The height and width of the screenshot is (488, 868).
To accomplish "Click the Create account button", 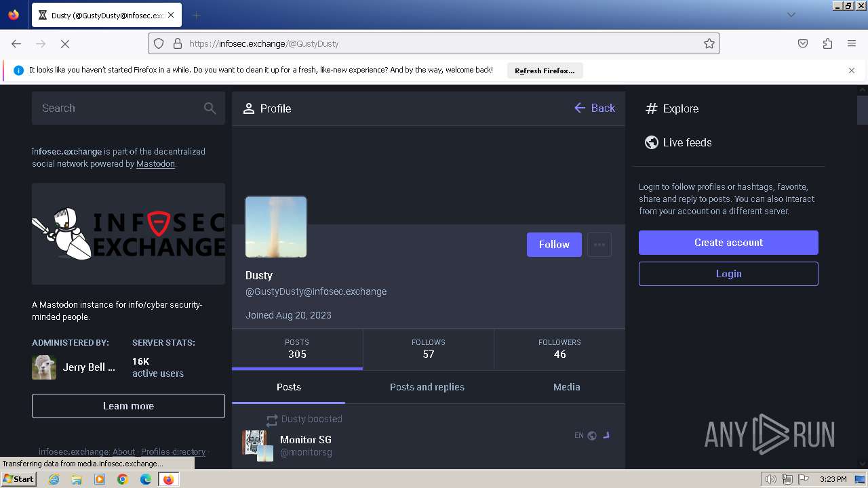I will click(728, 243).
